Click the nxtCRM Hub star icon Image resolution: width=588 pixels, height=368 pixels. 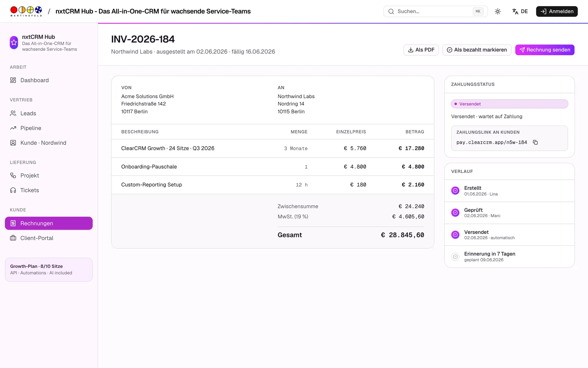(14, 43)
